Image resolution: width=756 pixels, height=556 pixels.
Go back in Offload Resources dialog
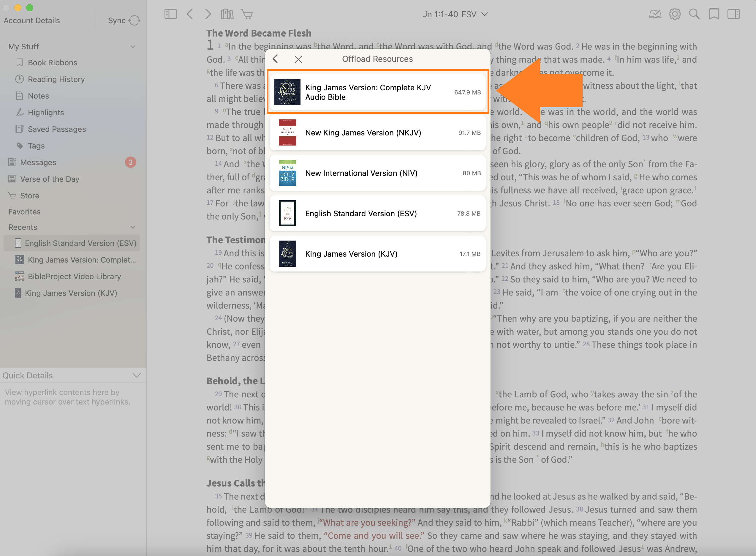[276, 59]
